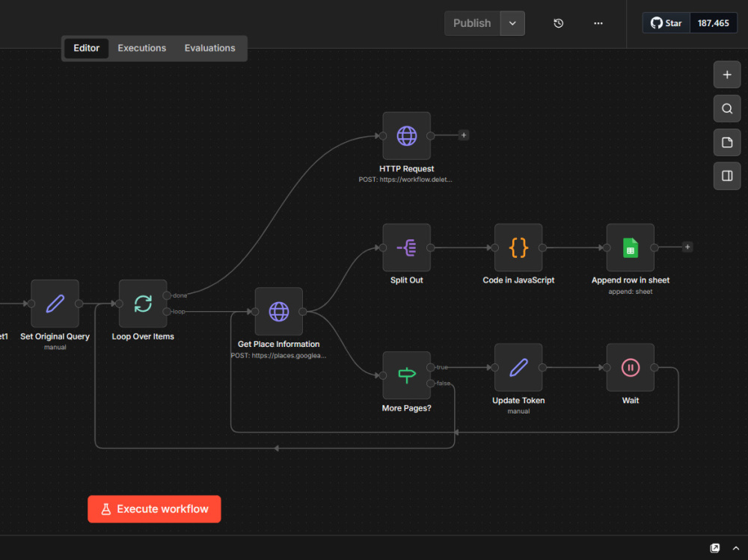Open the Loop Over Items node
Image resolution: width=748 pixels, height=560 pixels.
click(x=143, y=304)
